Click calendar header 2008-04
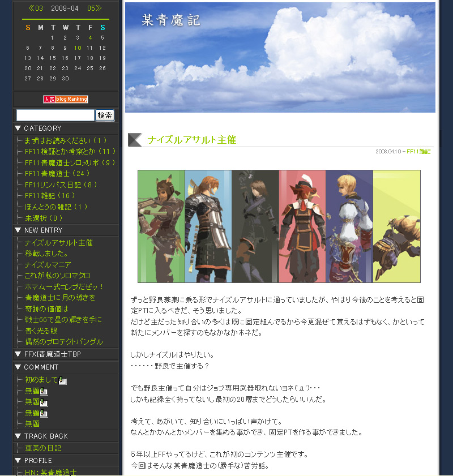 [x=65, y=8]
